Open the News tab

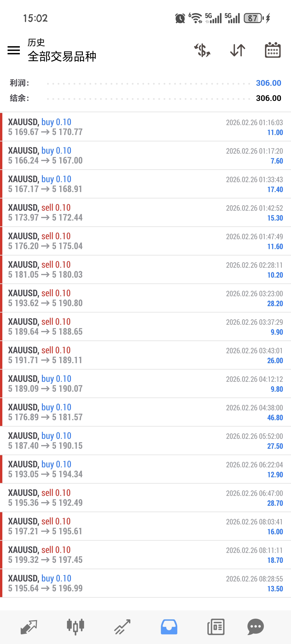tap(216, 627)
